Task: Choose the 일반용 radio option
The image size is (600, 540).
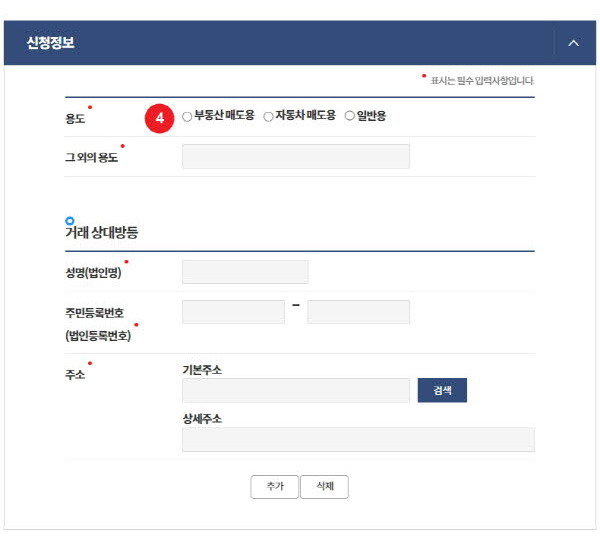Action: (x=349, y=116)
